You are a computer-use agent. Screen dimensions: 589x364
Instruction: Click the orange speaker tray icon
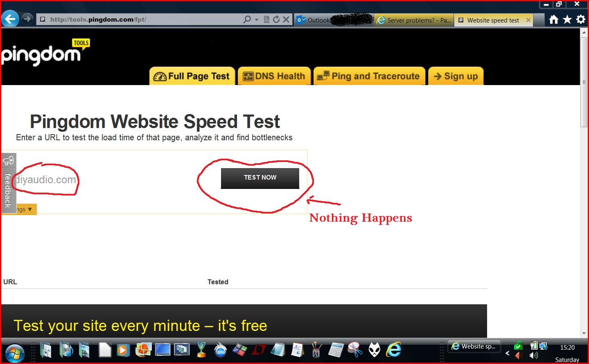pos(519,355)
